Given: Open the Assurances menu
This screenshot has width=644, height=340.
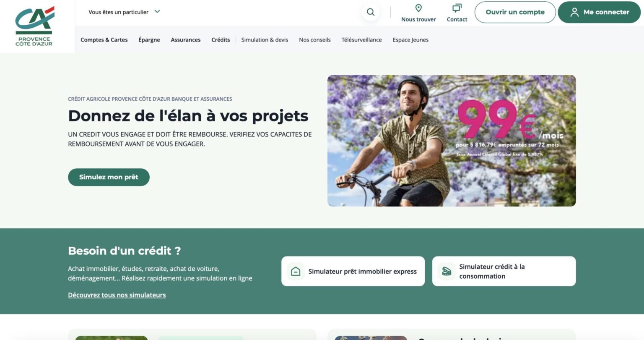Looking at the screenshot, I should [185, 39].
